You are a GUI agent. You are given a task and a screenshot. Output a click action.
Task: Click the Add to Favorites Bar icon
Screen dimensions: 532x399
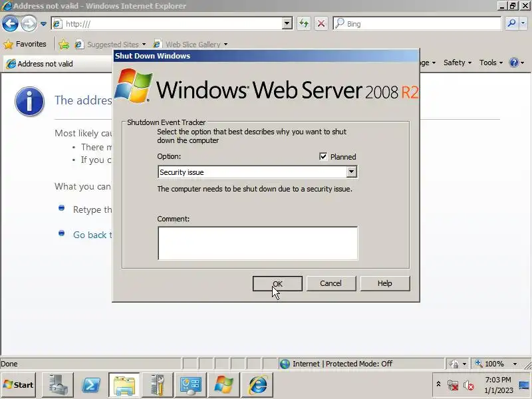tap(63, 44)
